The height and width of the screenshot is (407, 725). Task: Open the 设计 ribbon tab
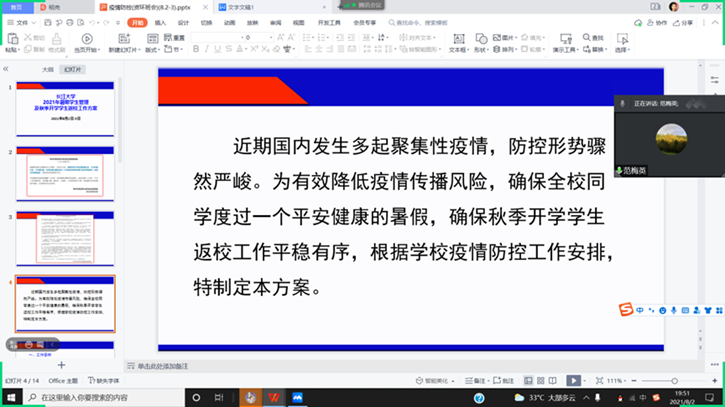[183, 22]
